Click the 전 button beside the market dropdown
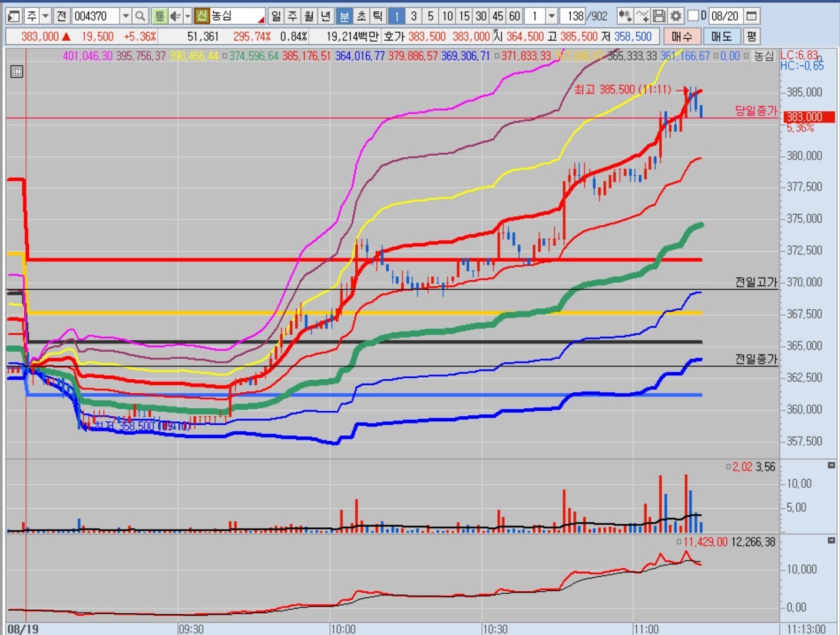The height and width of the screenshot is (635, 840). pos(62,16)
